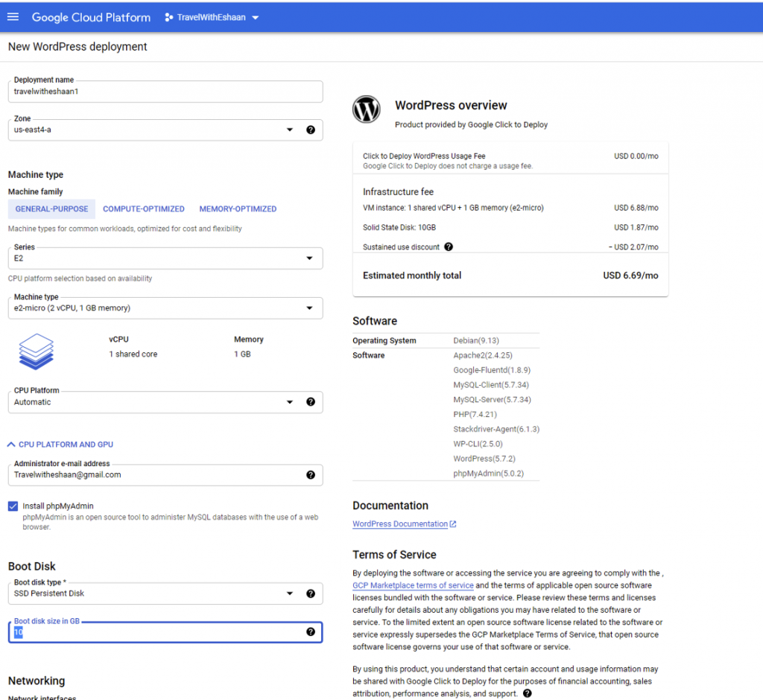
Task: Open the CPU Platform Automatic dropdown
Action: tap(165, 402)
